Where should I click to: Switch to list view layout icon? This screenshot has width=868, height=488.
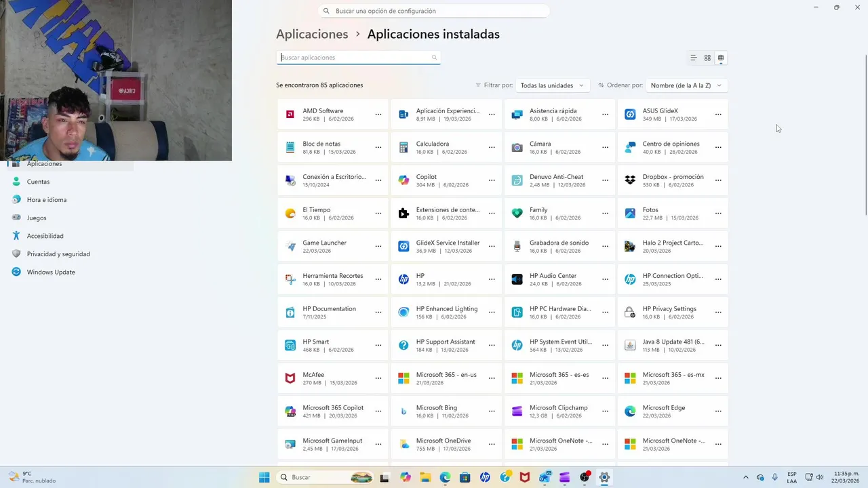pyautogui.click(x=693, y=58)
